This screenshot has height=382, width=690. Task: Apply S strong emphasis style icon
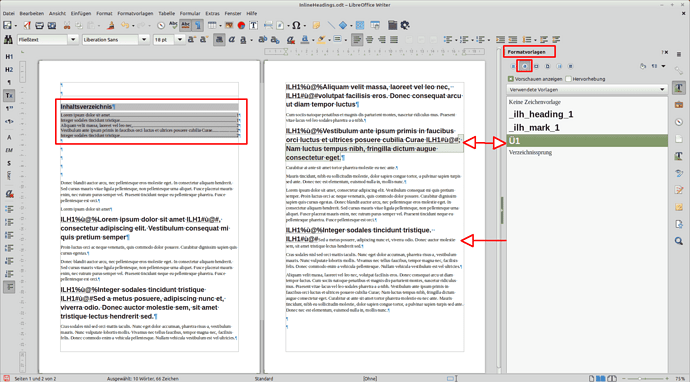9,163
